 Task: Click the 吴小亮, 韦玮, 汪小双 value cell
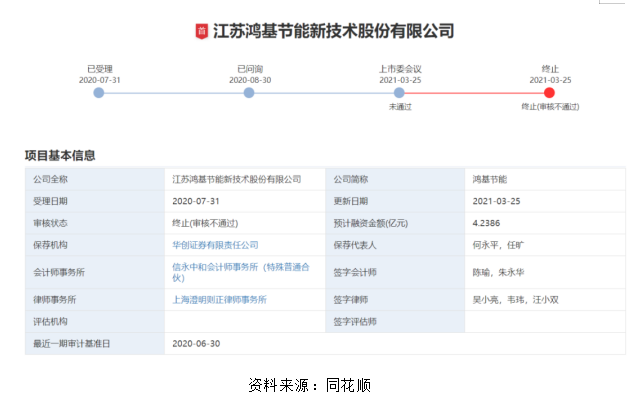[x=545, y=300]
